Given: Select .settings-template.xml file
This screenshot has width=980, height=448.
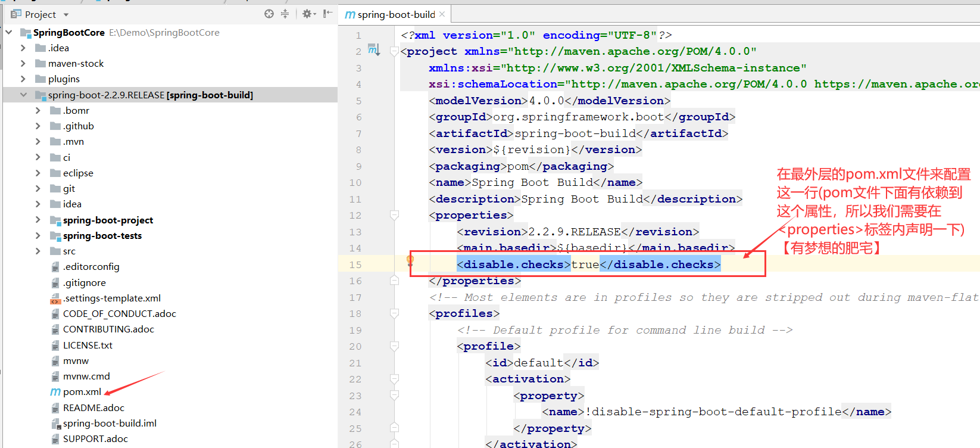Looking at the screenshot, I should click(112, 298).
